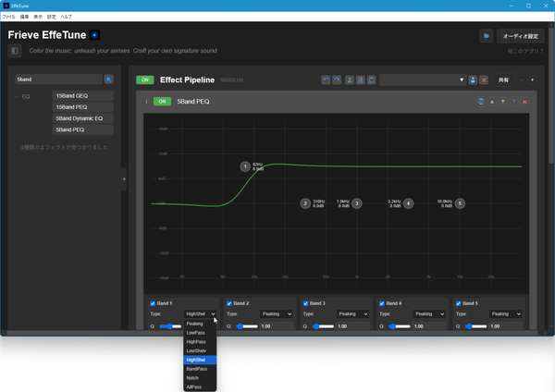Open Band 4 Type dropdown
This screenshot has height=392, width=555.
point(429,313)
